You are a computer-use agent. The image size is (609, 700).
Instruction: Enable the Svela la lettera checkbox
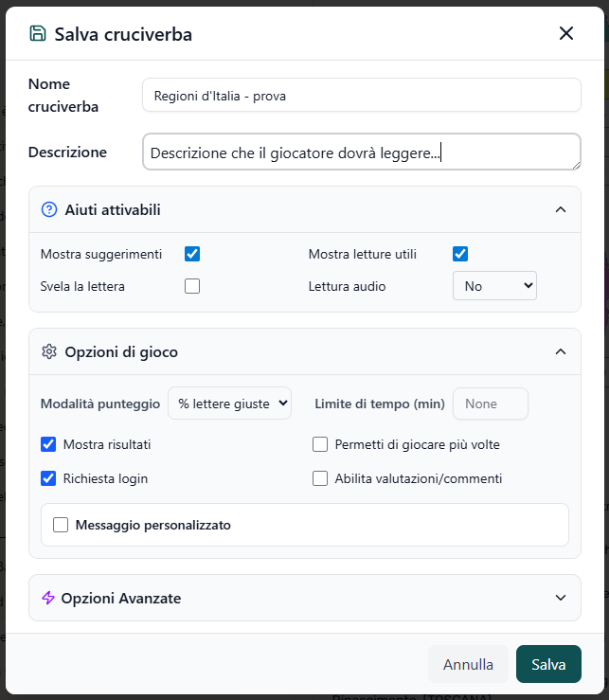click(x=192, y=286)
